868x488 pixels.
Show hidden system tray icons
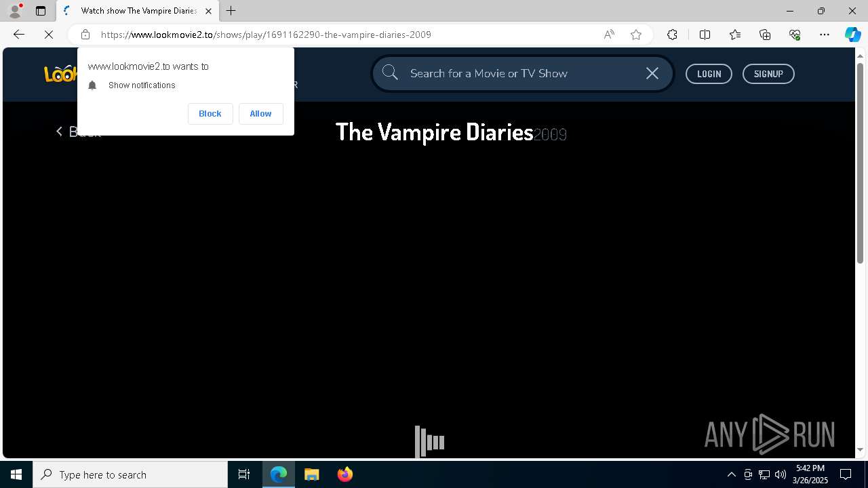[x=731, y=474]
